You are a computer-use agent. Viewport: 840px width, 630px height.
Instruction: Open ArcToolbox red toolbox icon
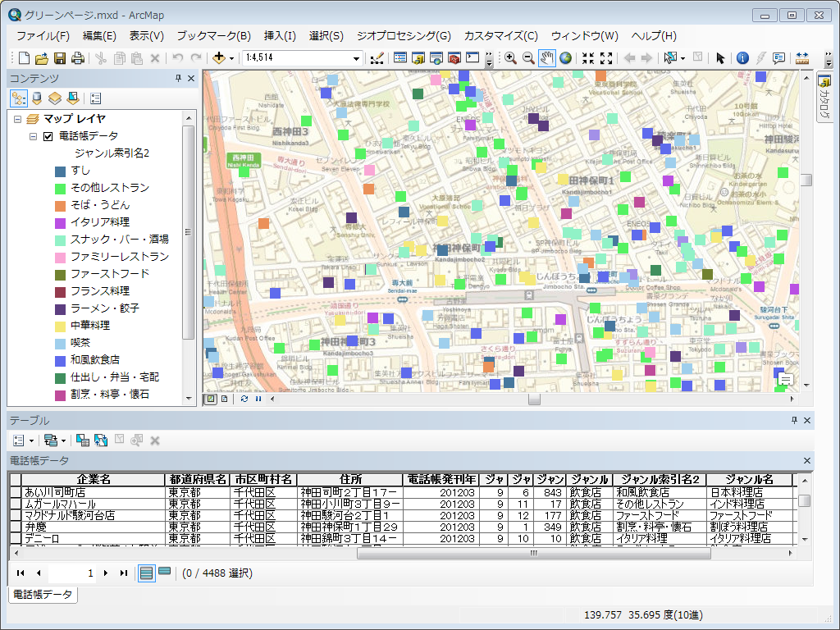(x=454, y=58)
